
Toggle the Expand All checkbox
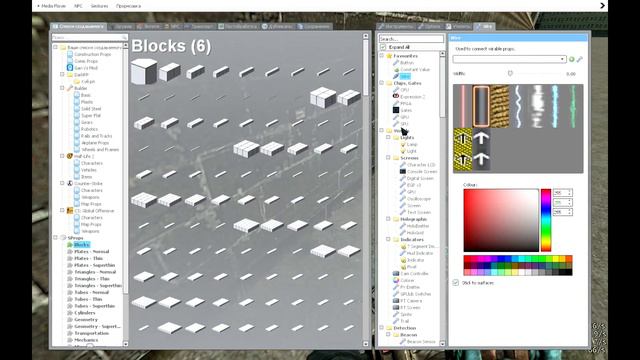(x=383, y=47)
